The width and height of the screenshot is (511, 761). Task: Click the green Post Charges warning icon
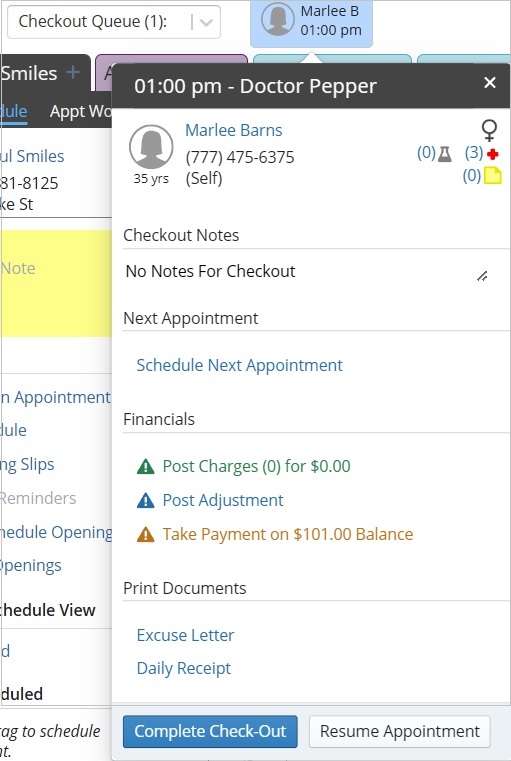coord(146,466)
